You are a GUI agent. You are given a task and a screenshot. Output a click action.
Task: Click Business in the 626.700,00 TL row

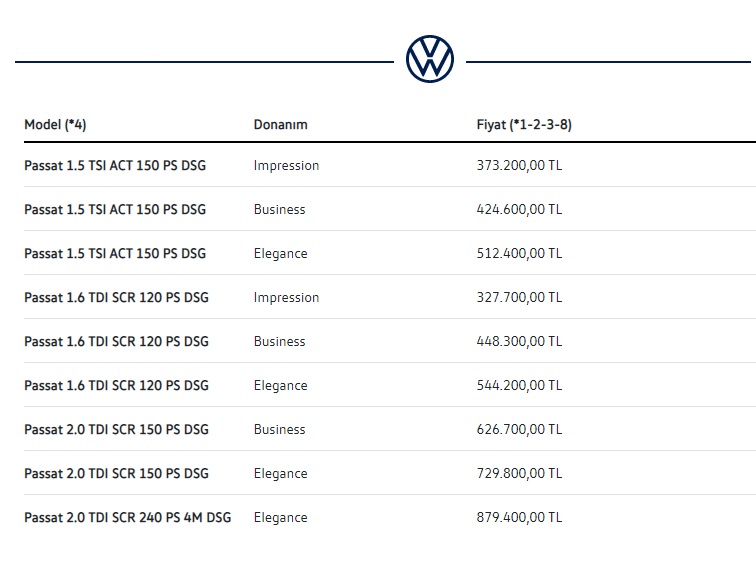click(280, 430)
